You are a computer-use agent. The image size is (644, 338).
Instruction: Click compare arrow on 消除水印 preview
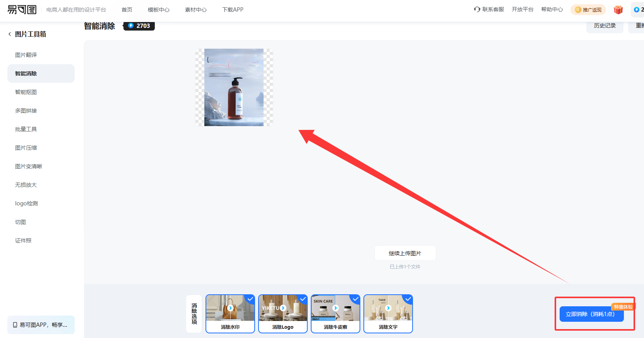pyautogui.click(x=230, y=308)
